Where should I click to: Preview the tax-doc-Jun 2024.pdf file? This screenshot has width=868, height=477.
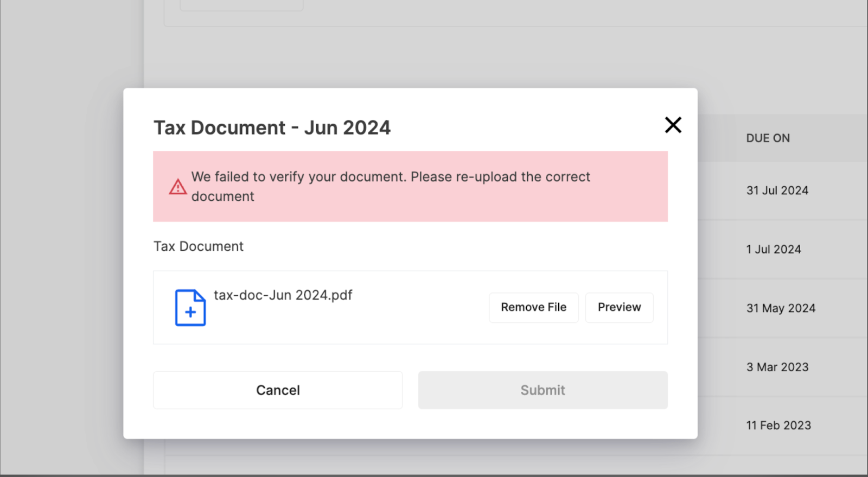click(x=619, y=308)
